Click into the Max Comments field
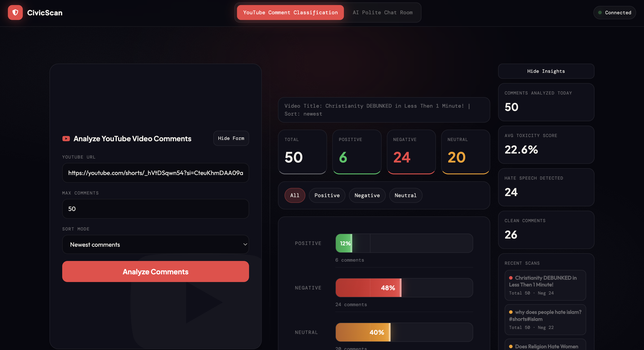The image size is (644, 350). (x=156, y=209)
